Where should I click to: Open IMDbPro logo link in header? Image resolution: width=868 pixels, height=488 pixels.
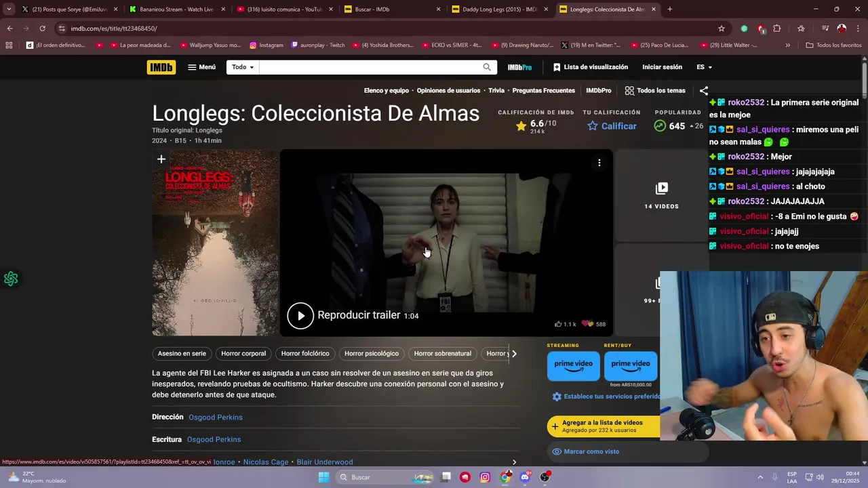coord(519,67)
